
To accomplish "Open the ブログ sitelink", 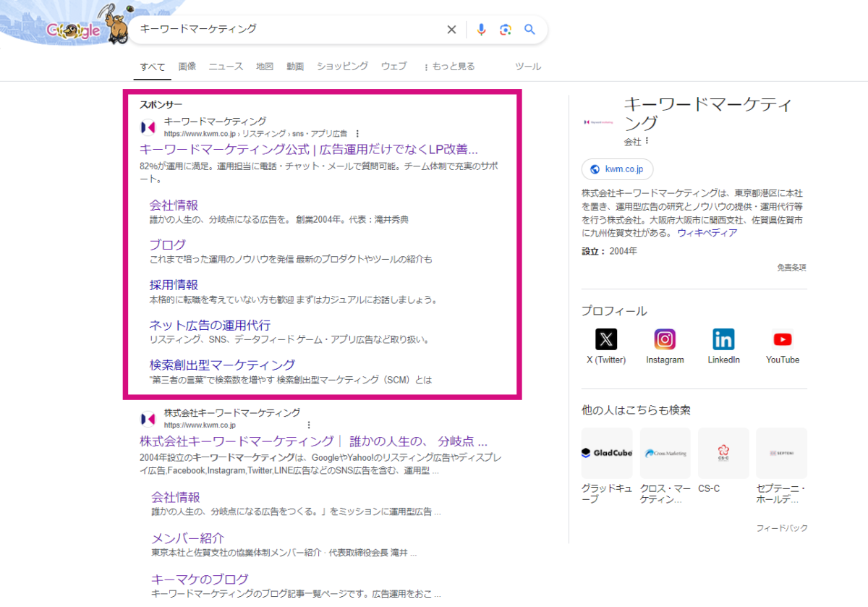I will tap(168, 245).
